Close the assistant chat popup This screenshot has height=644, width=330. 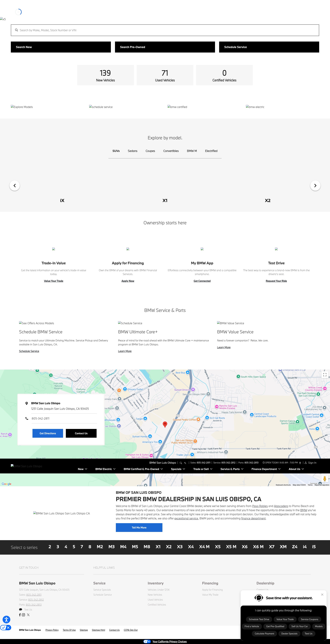(322, 595)
